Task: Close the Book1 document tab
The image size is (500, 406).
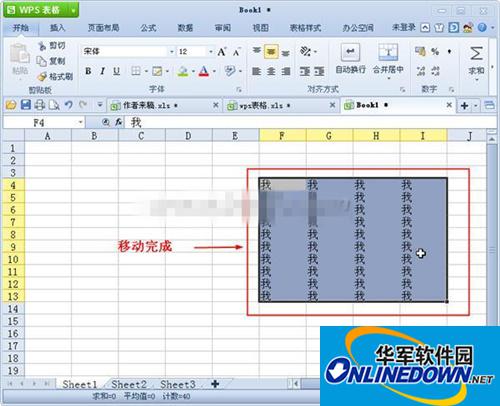Action: pyautogui.click(x=449, y=105)
